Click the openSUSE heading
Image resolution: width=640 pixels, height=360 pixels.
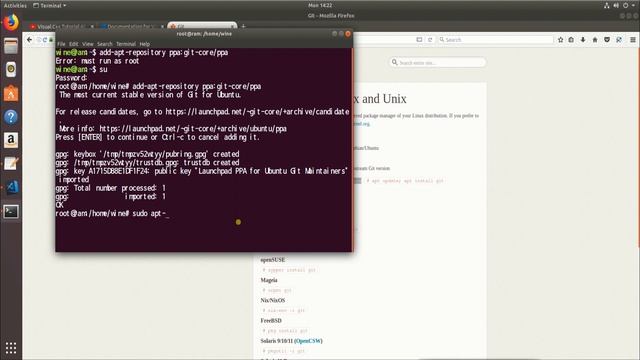pyautogui.click(x=273, y=260)
